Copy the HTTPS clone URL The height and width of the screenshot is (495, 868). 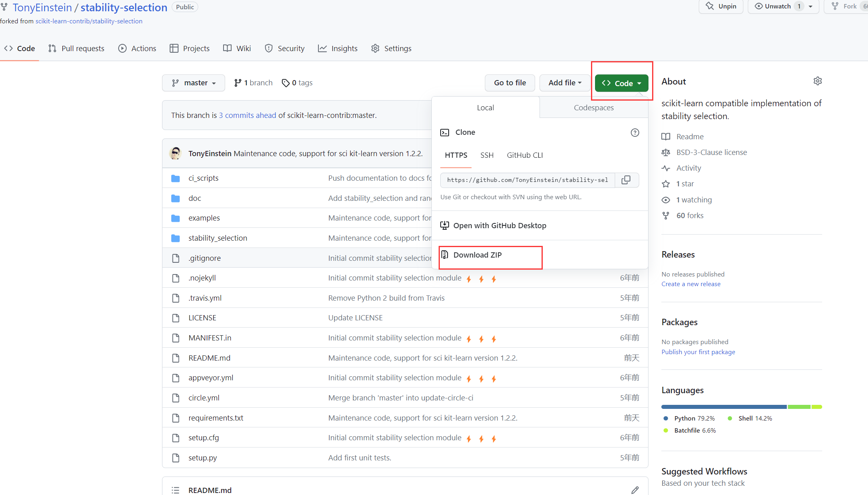626,180
